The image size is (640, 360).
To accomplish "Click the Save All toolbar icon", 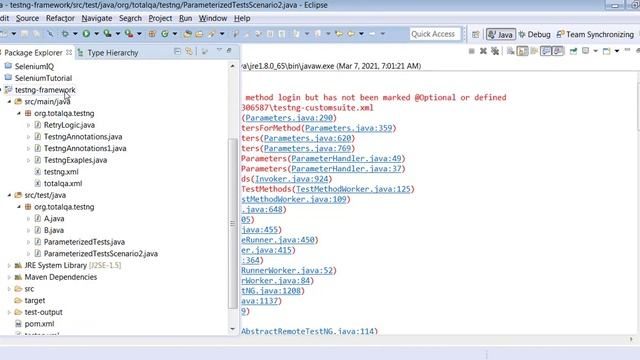I will point(37,34).
